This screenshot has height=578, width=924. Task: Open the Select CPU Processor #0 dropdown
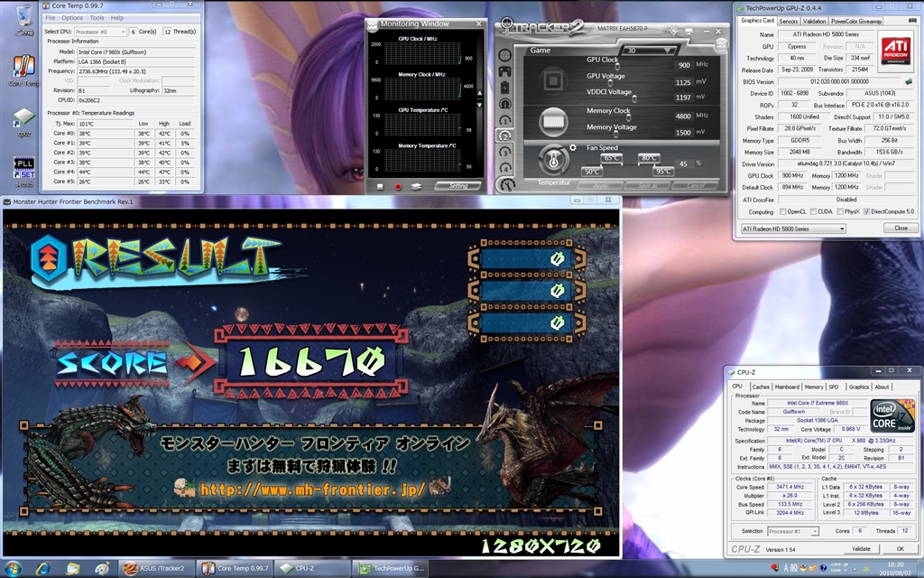click(102, 31)
